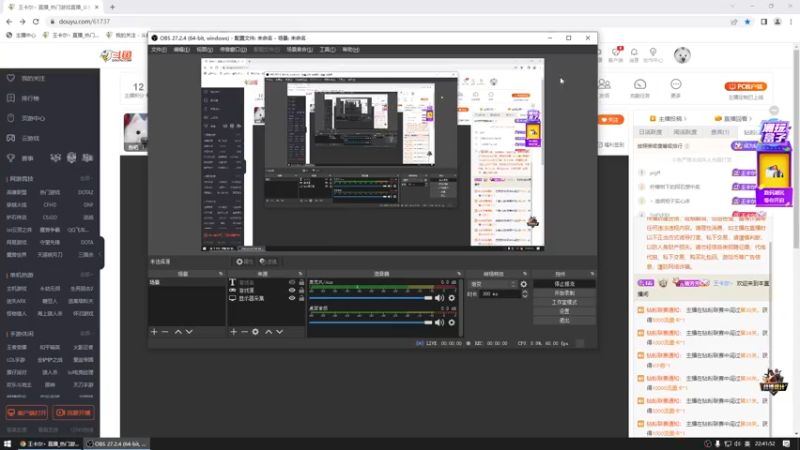Expand 单机热游 category via 全部 link

pos(86,275)
